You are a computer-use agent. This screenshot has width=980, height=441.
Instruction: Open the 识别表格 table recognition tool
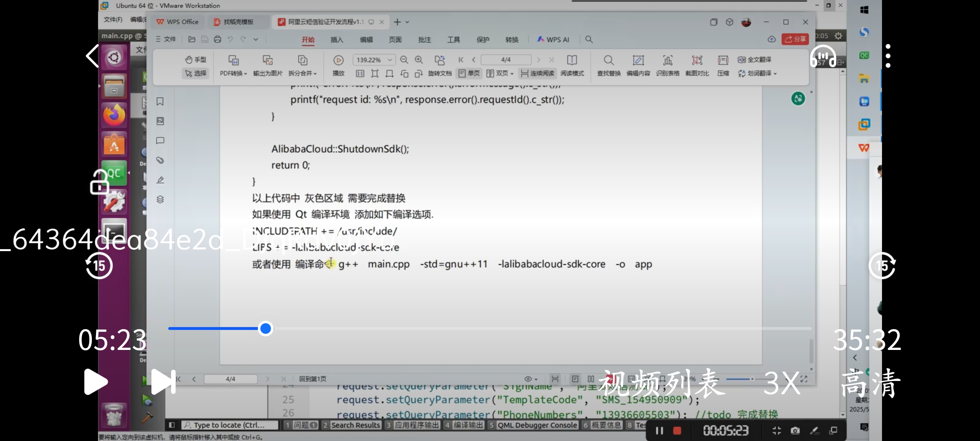pos(668,60)
